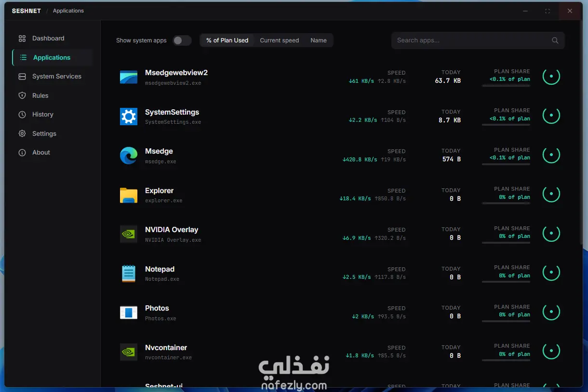This screenshot has height=392, width=588.
Task: Click the circular status ring for NVIDIA Overlay
Action: (551, 233)
